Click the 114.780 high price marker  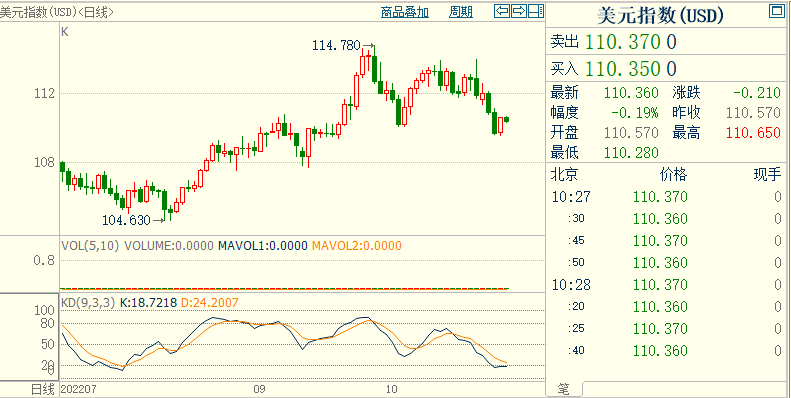tap(336, 46)
